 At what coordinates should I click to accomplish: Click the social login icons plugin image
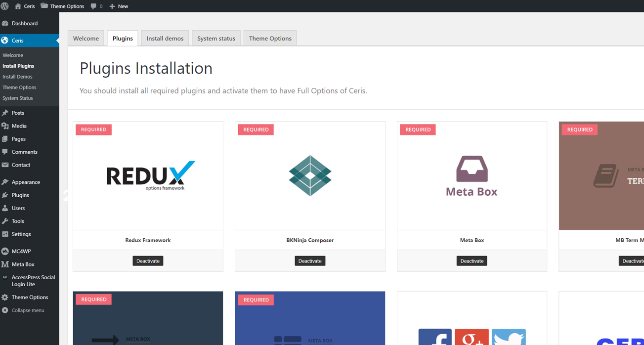point(472,337)
